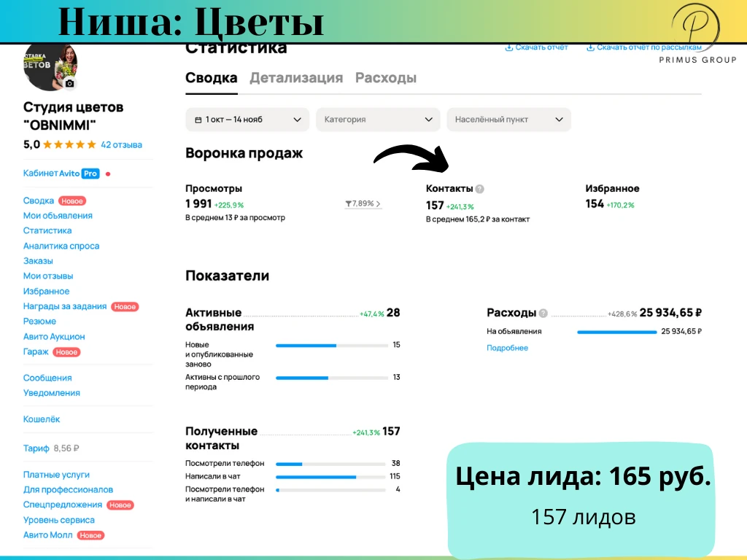Click the Активные объявления count 28

[393, 313]
